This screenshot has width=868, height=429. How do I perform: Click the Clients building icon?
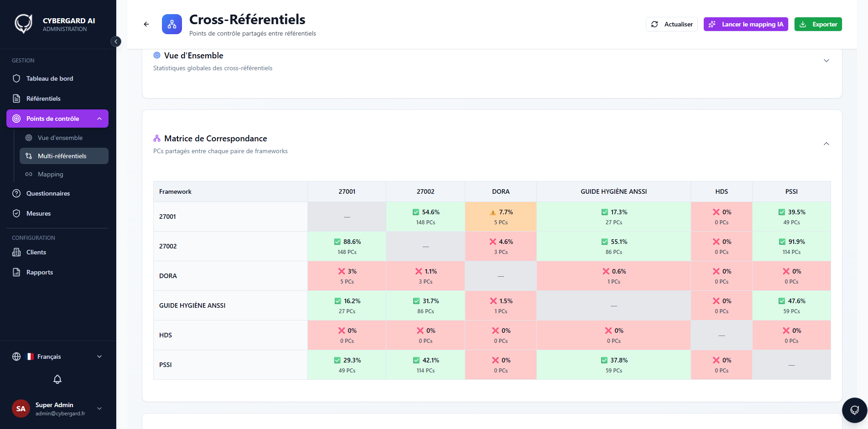16,252
